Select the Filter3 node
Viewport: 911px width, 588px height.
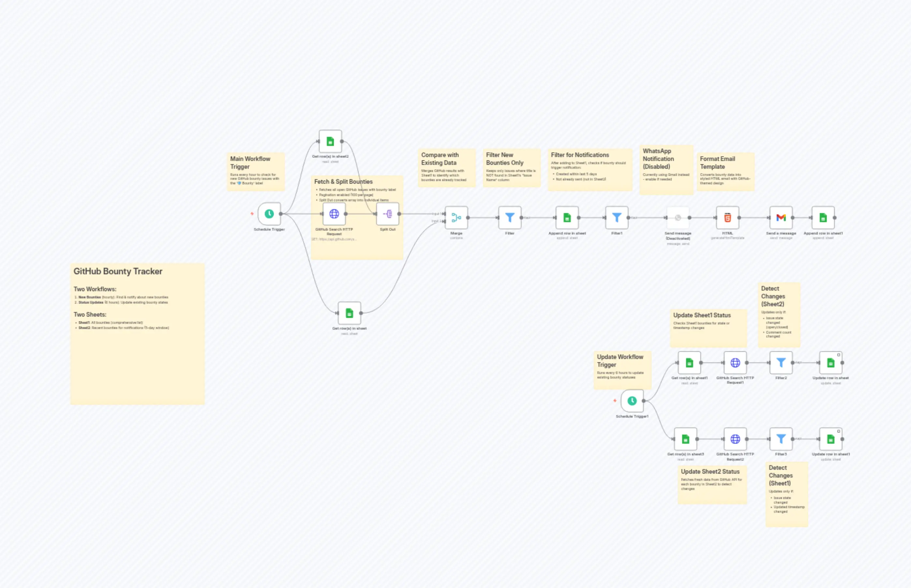click(x=781, y=439)
